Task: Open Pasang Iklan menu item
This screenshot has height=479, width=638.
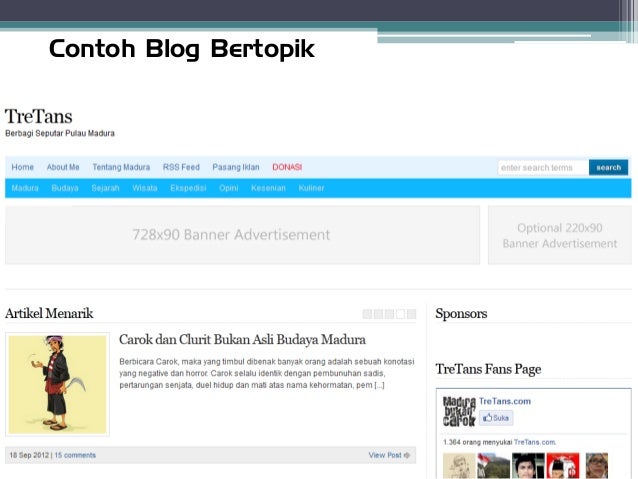Action: point(236,167)
